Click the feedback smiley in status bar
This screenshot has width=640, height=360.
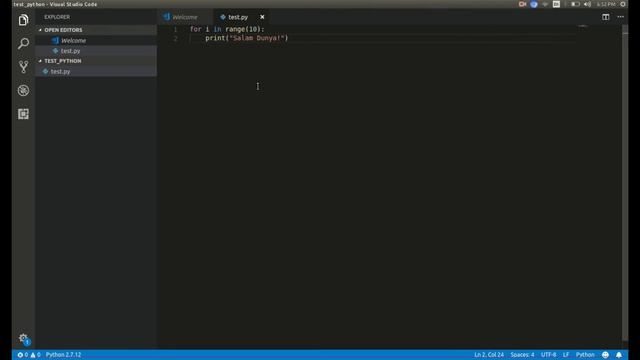pos(605,355)
